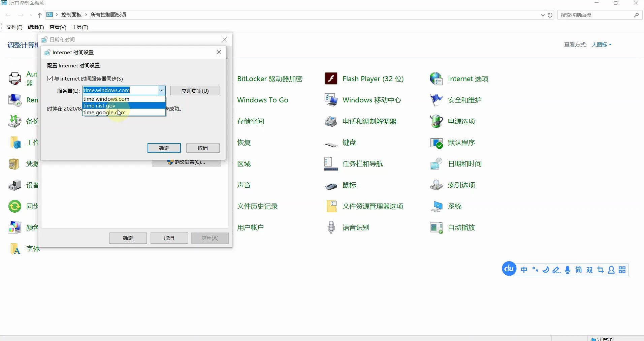This screenshot has width=644, height=341.
Task: Open the 工具(T) menu
Action: (80, 27)
